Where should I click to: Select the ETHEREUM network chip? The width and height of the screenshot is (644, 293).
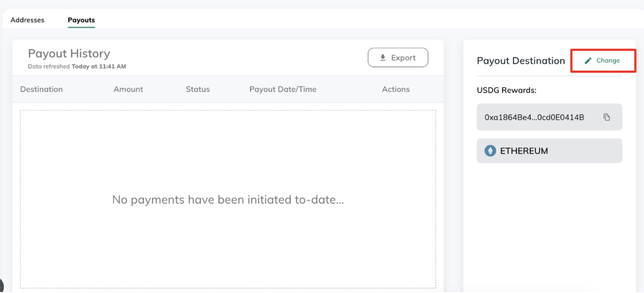(549, 151)
